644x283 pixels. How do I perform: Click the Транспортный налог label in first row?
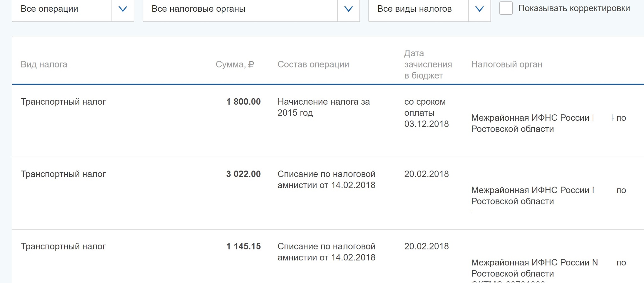click(x=63, y=102)
